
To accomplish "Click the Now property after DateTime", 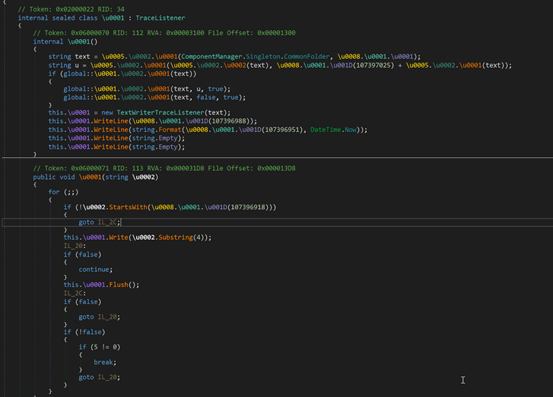I will point(351,130).
